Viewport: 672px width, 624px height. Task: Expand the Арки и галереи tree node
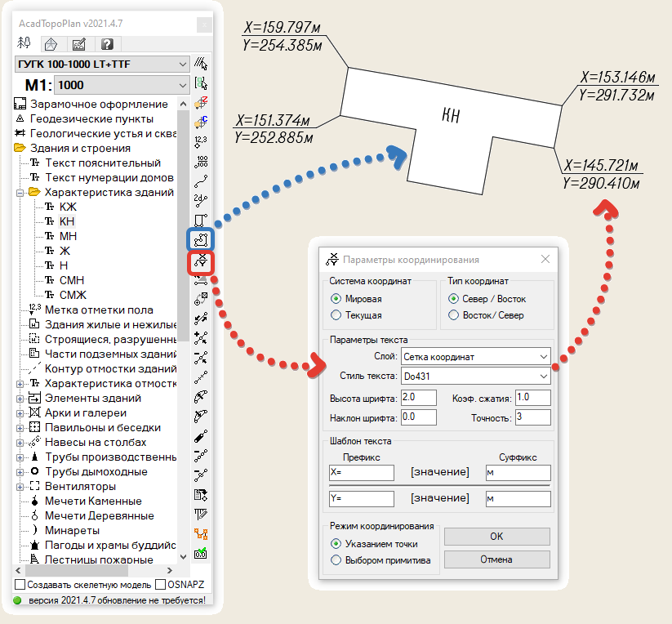(20, 413)
